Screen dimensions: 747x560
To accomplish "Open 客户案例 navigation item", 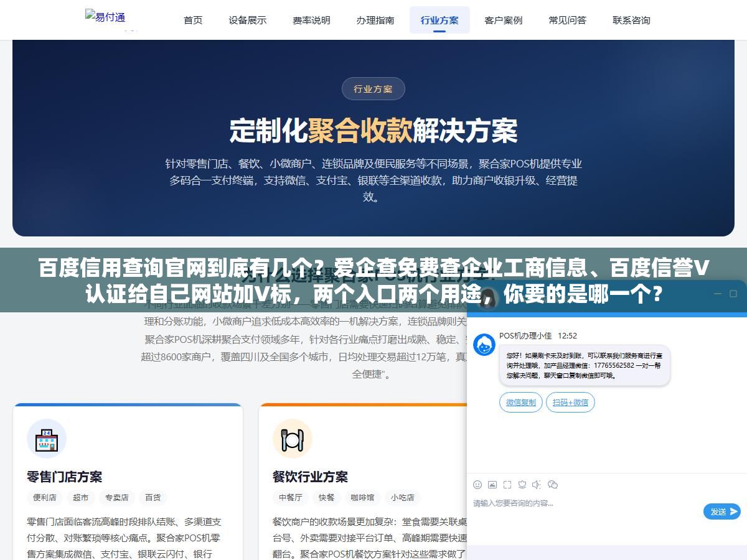I will coord(504,20).
